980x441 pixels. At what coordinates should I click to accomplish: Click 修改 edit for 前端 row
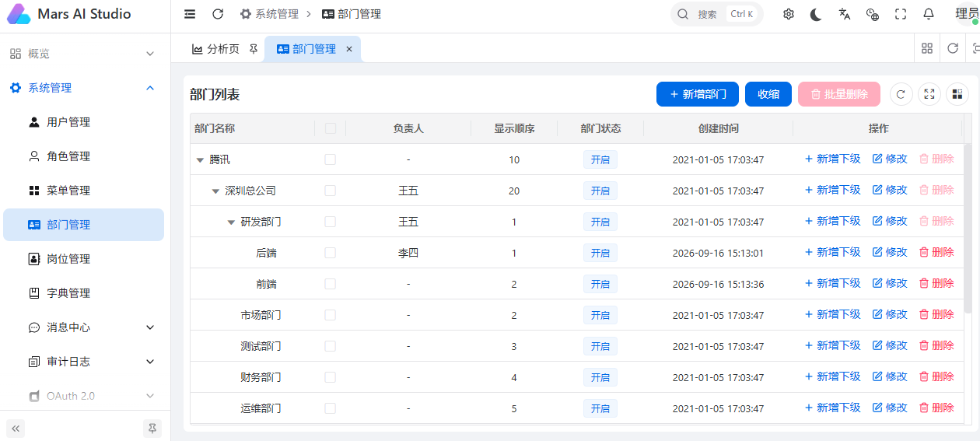890,283
